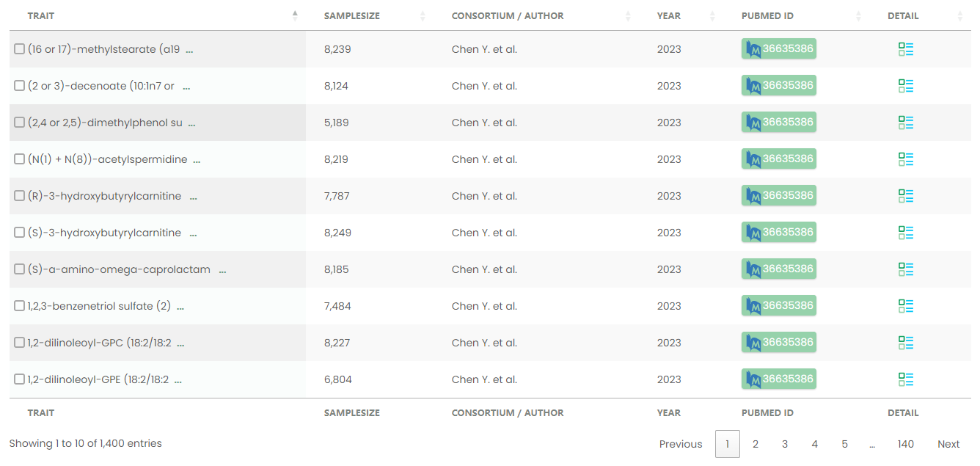Jump to page 140 of results
This screenshot has height=466, width=980.
tap(906, 444)
